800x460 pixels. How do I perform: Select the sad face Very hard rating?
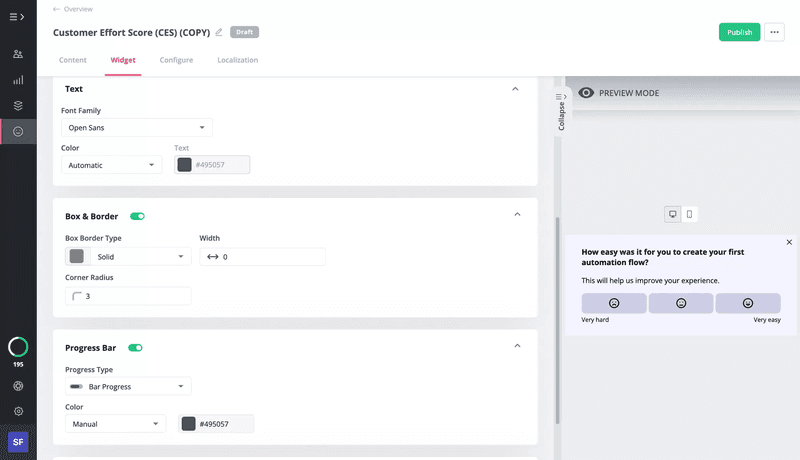point(614,303)
